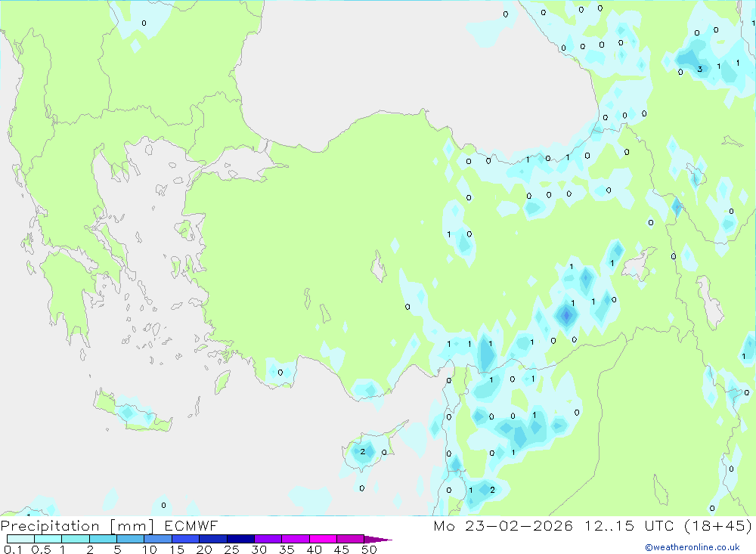This screenshot has width=756, height=554.
Task: Select the legend scale label '45'
Action: click(x=342, y=549)
